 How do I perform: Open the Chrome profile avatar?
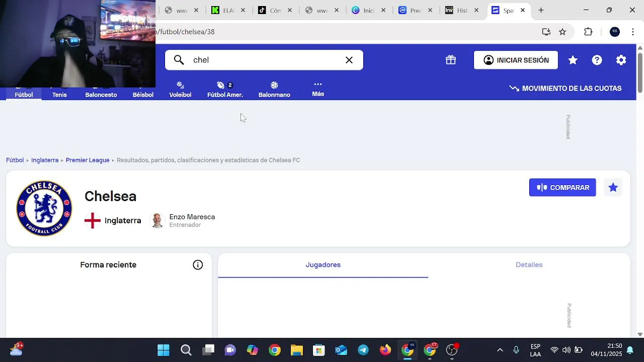point(615,32)
